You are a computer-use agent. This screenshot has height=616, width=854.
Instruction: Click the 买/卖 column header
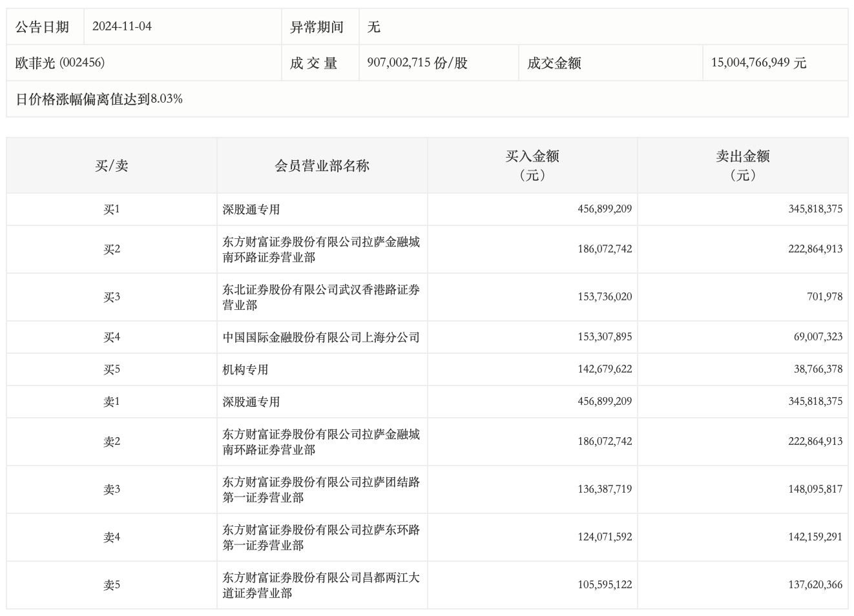[x=112, y=166]
